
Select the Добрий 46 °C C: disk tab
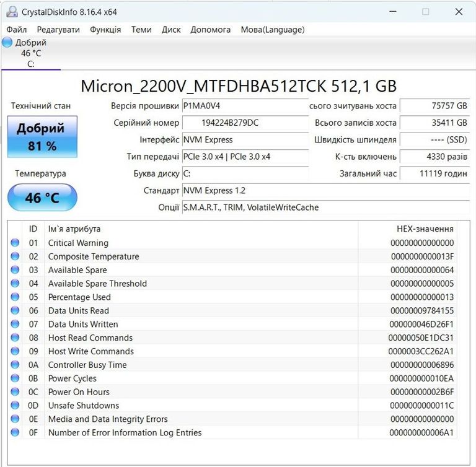click(x=30, y=53)
